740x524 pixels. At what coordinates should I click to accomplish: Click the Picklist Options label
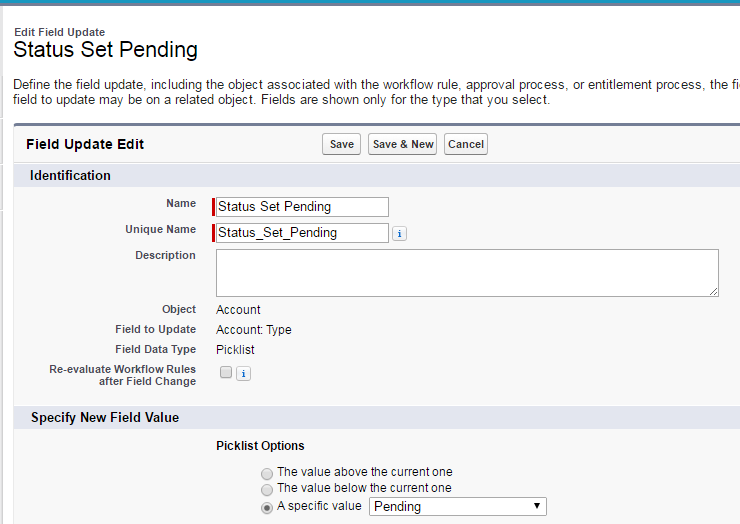pos(260,446)
